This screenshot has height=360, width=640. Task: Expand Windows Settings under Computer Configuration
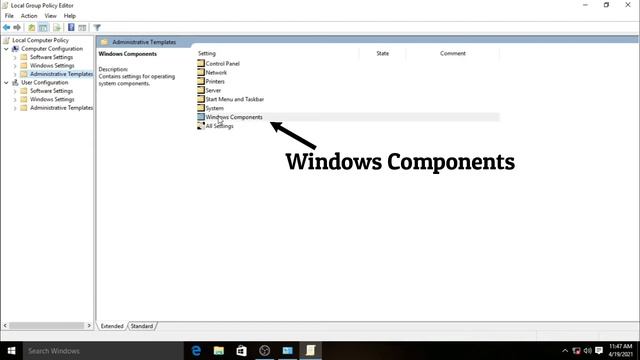[x=15, y=66]
